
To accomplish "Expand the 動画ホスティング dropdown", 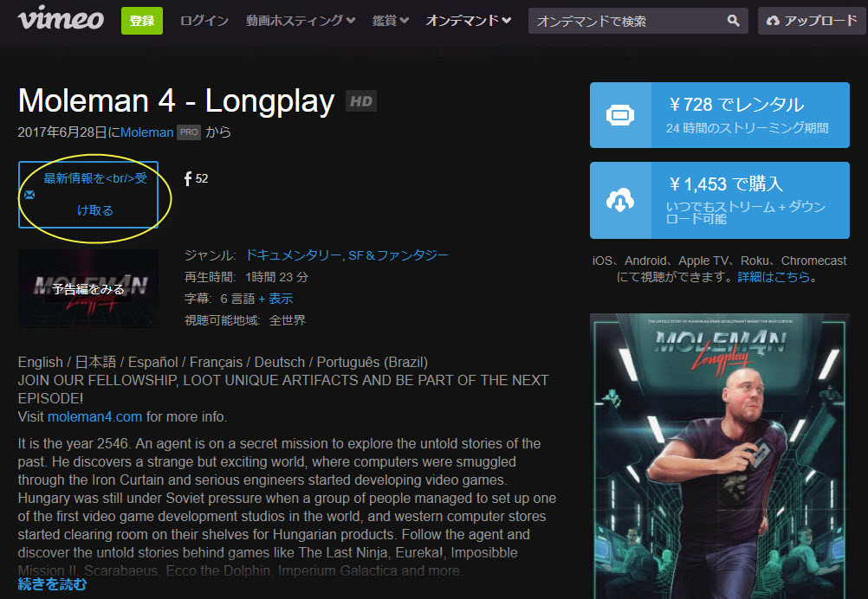I will coord(301,21).
